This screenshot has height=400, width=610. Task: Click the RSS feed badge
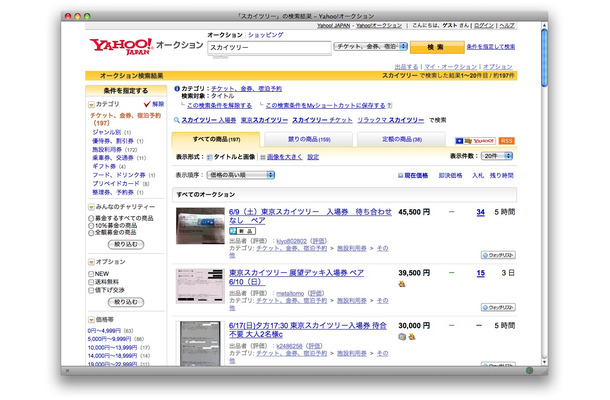click(x=507, y=141)
